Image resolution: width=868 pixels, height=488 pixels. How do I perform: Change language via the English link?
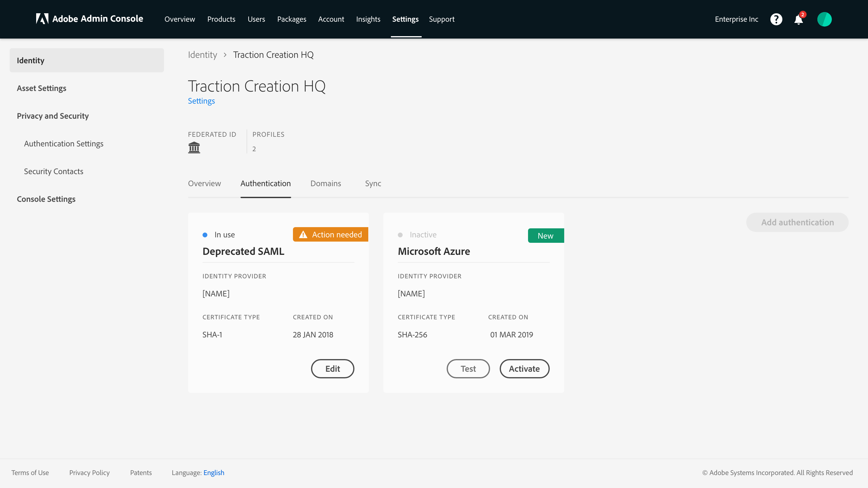[x=214, y=473]
